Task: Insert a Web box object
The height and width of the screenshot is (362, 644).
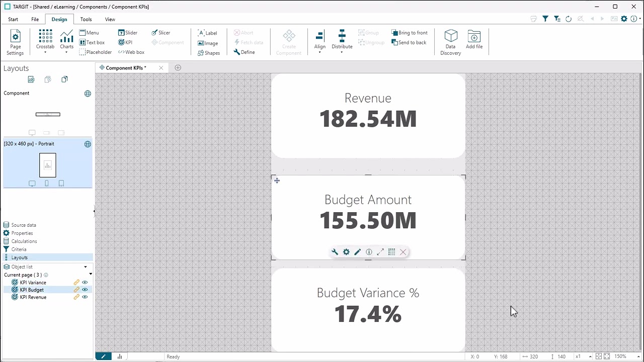Action: [131, 52]
